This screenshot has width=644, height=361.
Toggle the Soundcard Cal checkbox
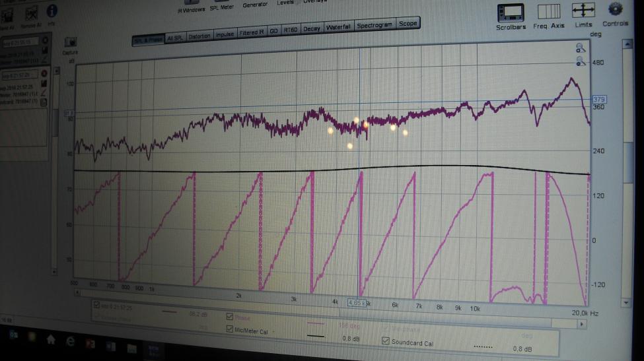pyautogui.click(x=385, y=341)
